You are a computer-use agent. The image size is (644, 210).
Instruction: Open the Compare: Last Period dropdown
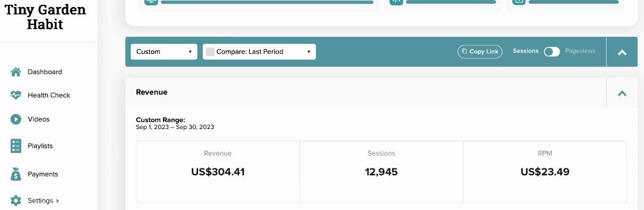click(259, 52)
